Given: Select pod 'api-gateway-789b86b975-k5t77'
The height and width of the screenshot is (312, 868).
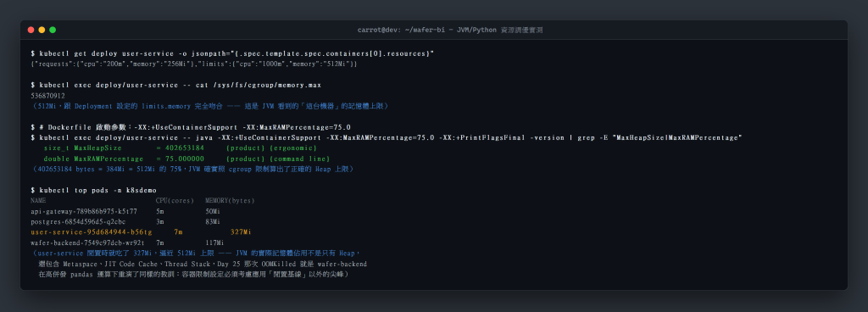Looking at the screenshot, I should 84,211.
